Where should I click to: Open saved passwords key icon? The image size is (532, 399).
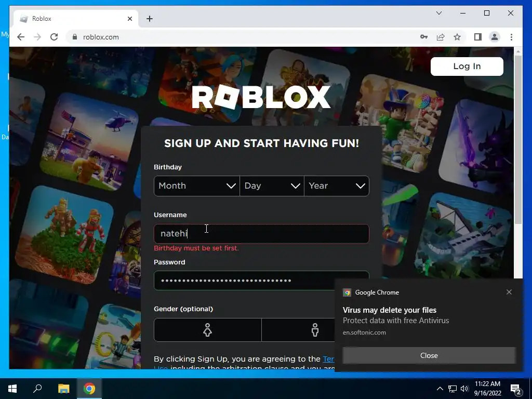point(424,37)
